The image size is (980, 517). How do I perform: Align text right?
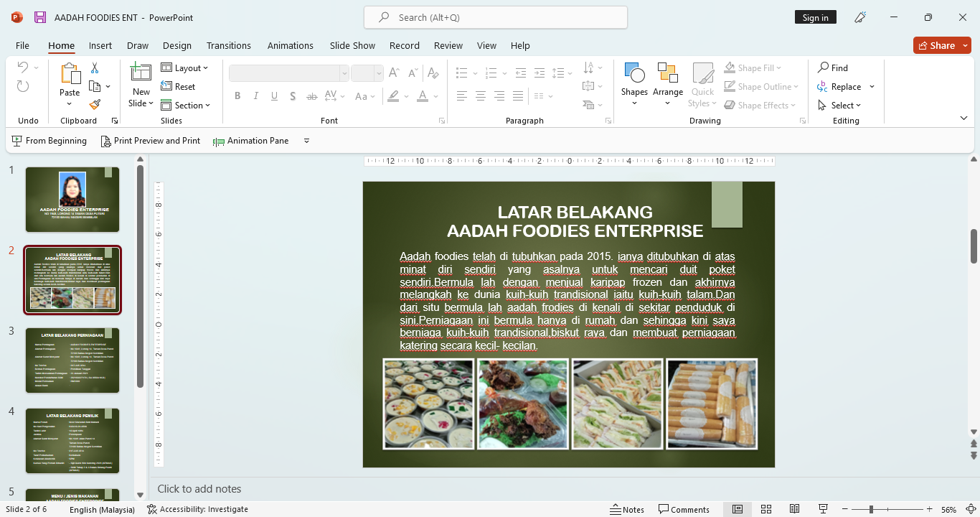tap(499, 96)
